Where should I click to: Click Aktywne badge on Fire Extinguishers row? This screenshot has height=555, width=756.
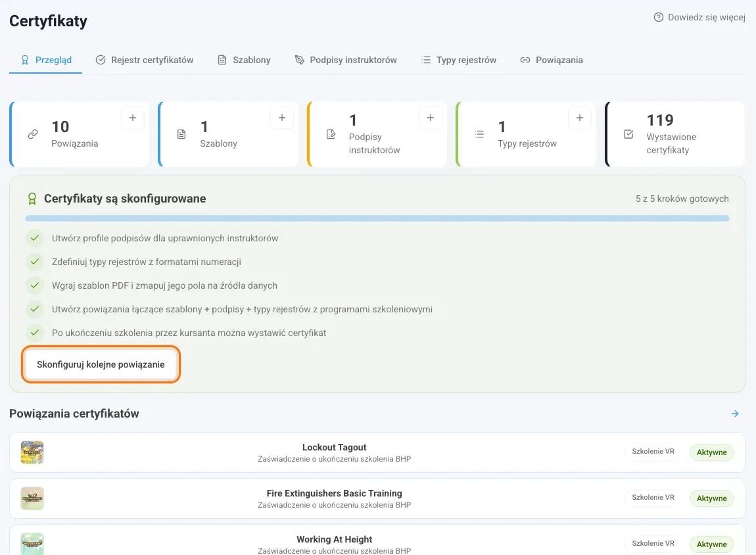pyautogui.click(x=712, y=498)
